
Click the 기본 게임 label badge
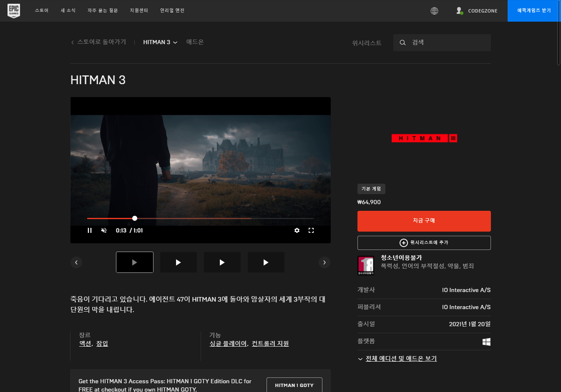[371, 189]
